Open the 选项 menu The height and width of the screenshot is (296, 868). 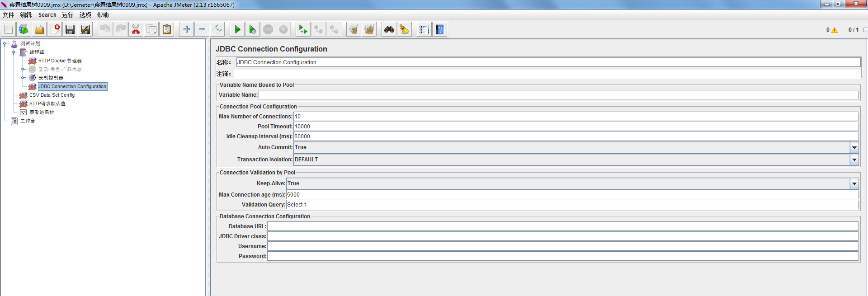tap(85, 15)
